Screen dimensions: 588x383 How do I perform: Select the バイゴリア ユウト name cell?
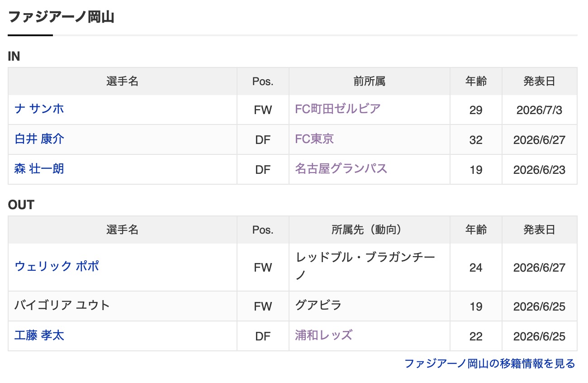(123, 306)
